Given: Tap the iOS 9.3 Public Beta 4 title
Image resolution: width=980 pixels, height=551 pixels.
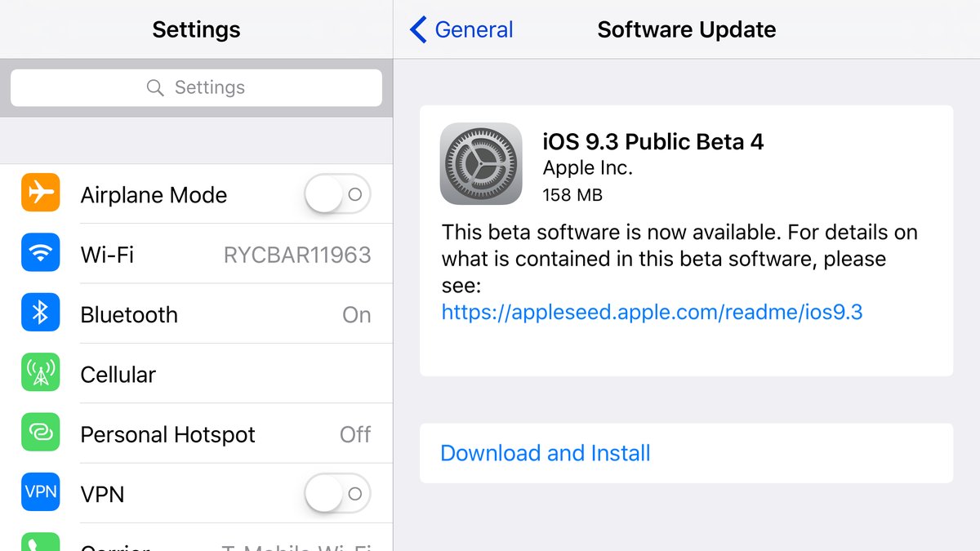Looking at the screenshot, I should click(x=653, y=142).
